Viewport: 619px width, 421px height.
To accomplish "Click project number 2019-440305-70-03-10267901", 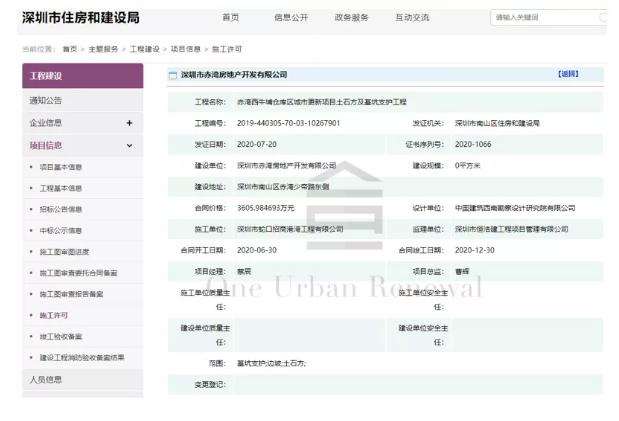I will (x=288, y=123).
